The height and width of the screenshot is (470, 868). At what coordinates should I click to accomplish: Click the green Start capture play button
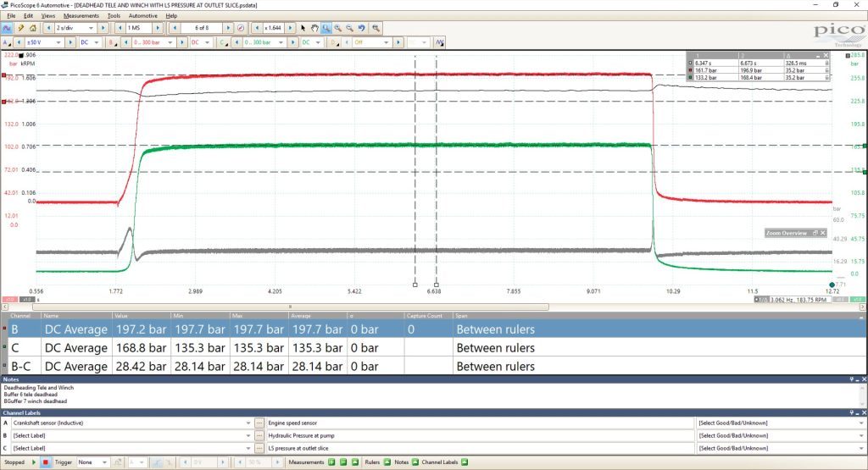point(34,462)
